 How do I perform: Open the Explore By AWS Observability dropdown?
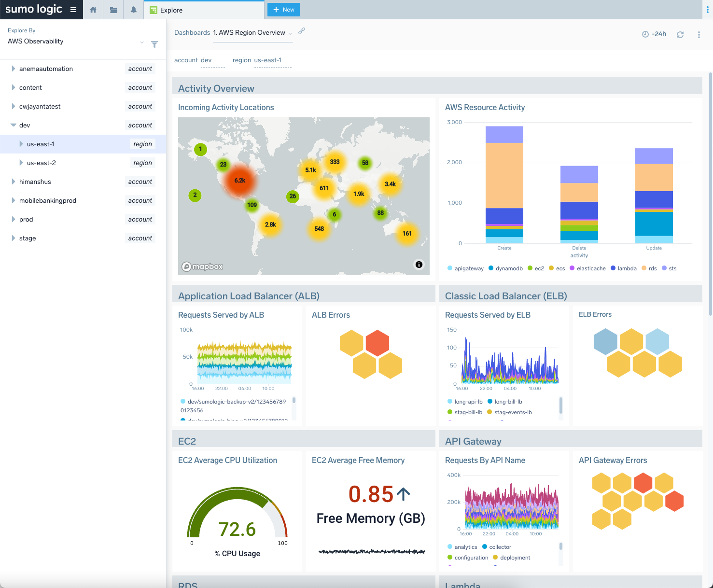point(76,42)
